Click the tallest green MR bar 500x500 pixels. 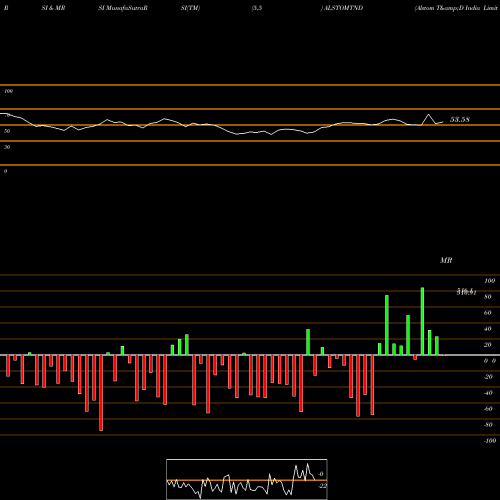tap(422, 321)
